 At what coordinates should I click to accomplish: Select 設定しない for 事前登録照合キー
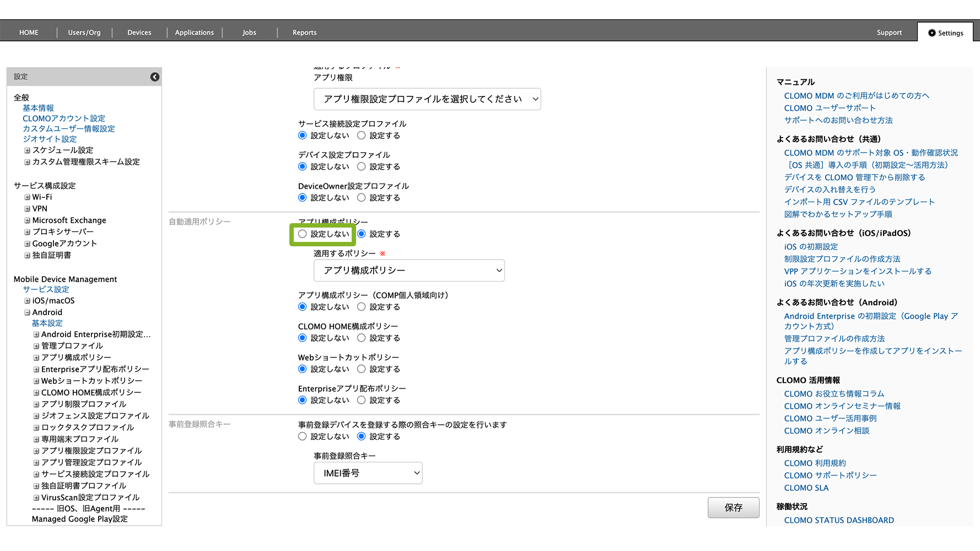click(303, 436)
